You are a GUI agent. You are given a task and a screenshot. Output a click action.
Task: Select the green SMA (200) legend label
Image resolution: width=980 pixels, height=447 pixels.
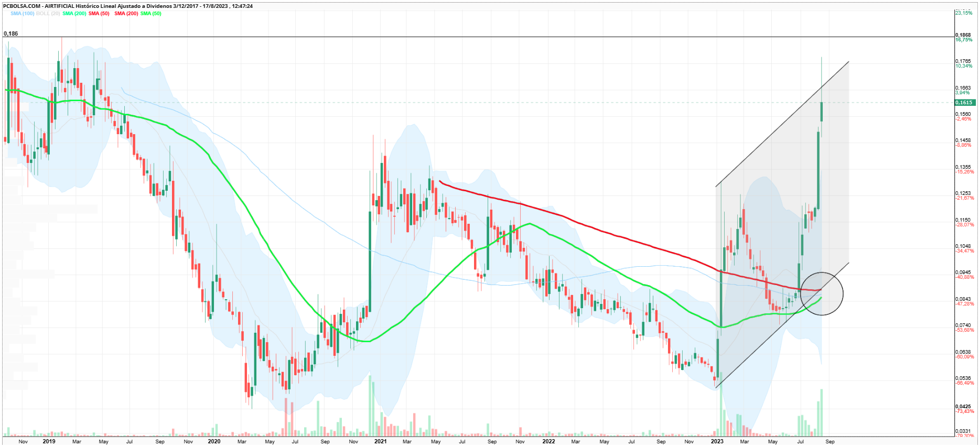74,14
